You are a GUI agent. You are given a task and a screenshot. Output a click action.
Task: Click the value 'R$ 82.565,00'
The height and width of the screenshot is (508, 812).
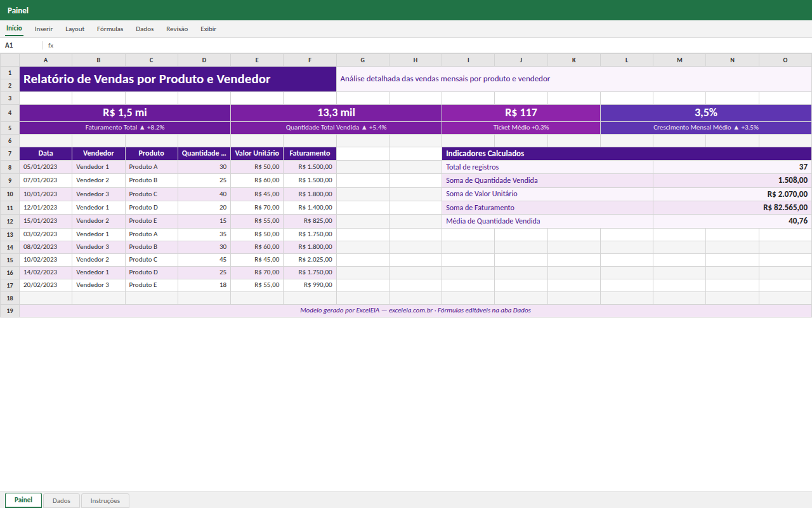pos(733,208)
